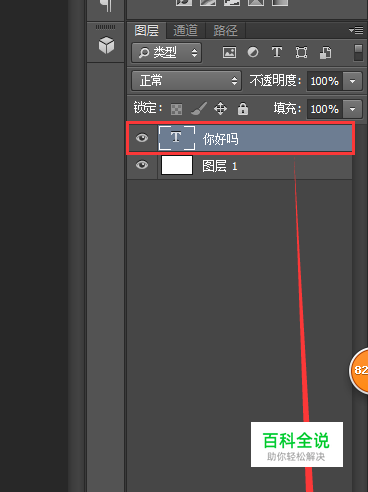368x492 pixels.
Task: Open the 3D panel cube icon
Action: coord(106,45)
